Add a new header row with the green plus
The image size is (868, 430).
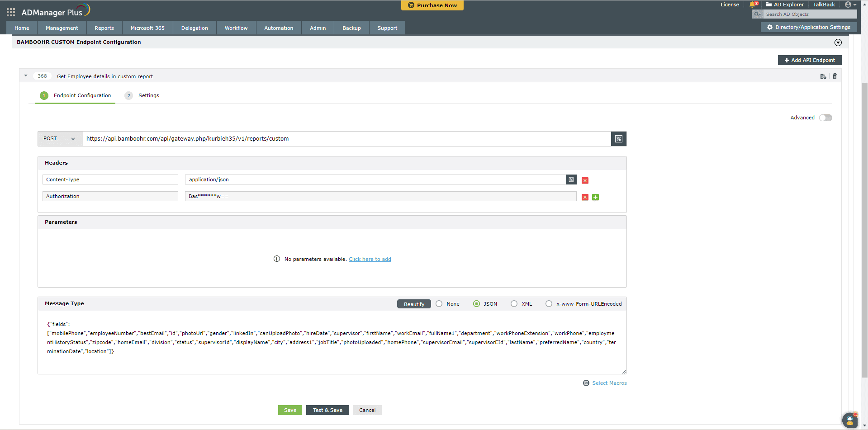tap(596, 197)
